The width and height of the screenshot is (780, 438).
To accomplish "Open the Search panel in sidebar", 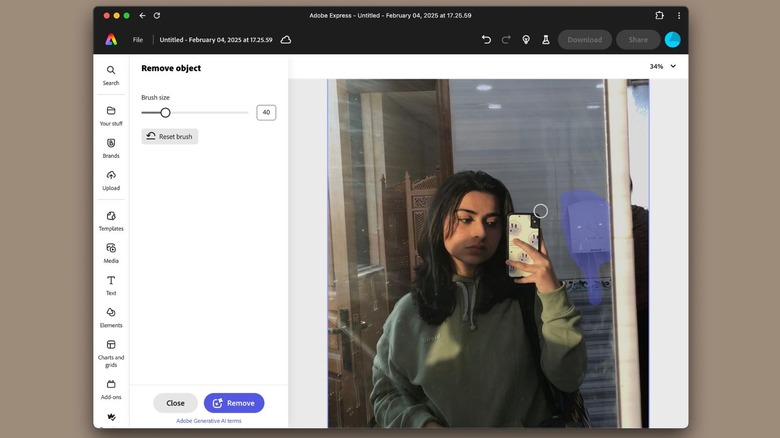I will pos(110,72).
